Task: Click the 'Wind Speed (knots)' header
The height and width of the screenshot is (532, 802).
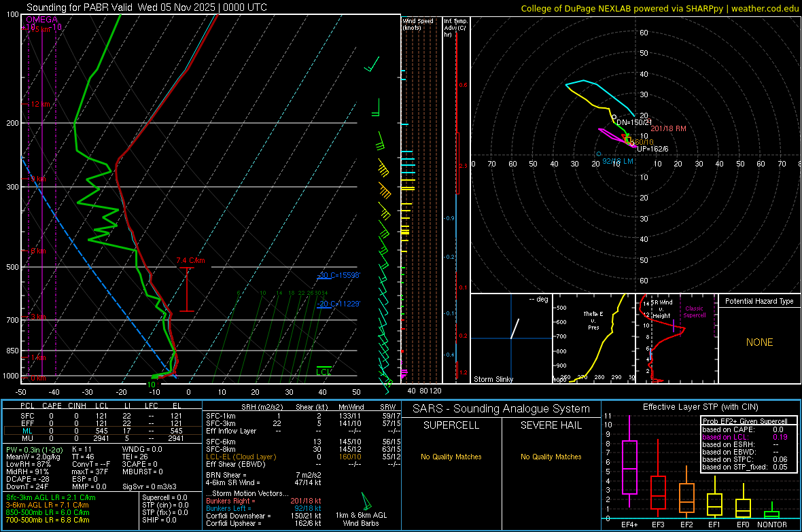Action: pos(417,24)
